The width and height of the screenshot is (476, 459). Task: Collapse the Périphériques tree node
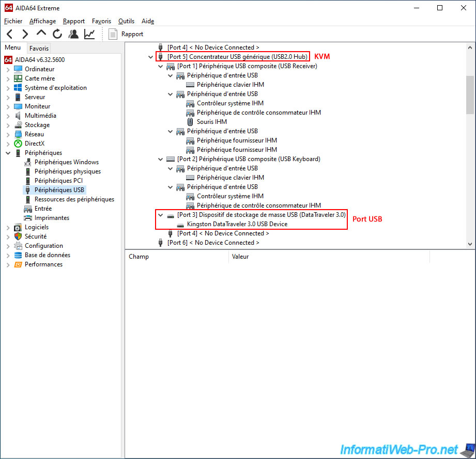click(x=8, y=153)
